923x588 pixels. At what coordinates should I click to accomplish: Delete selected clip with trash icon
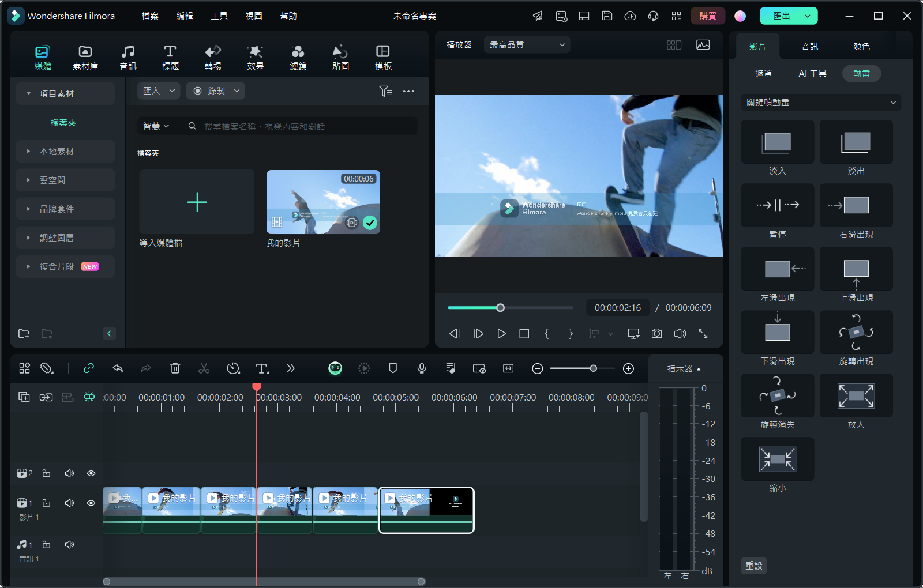(175, 368)
